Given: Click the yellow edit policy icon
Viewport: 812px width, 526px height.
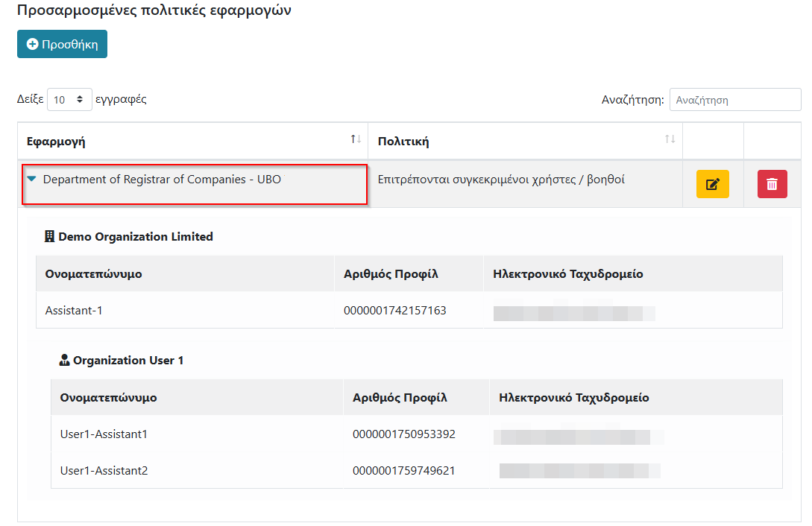Looking at the screenshot, I should pyautogui.click(x=712, y=184).
